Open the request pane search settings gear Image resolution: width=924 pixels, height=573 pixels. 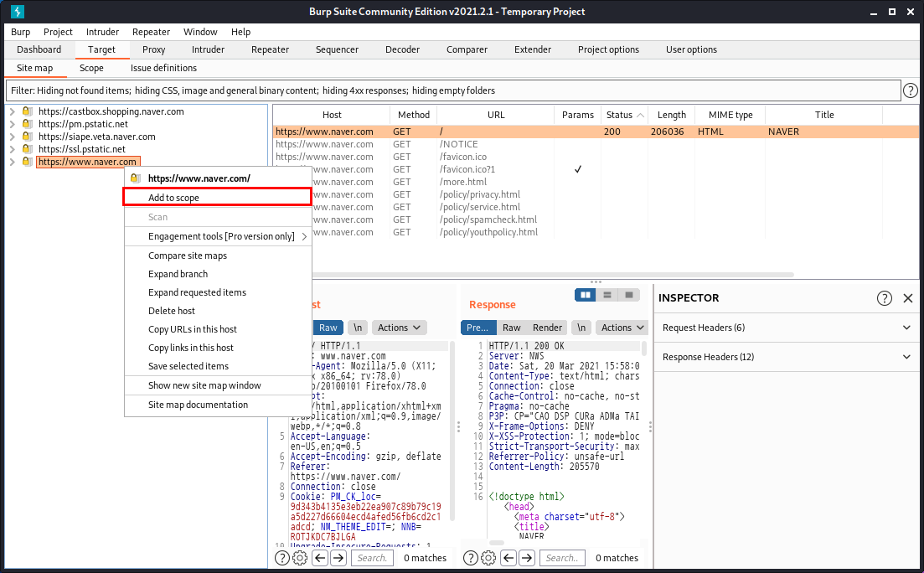[300, 558]
